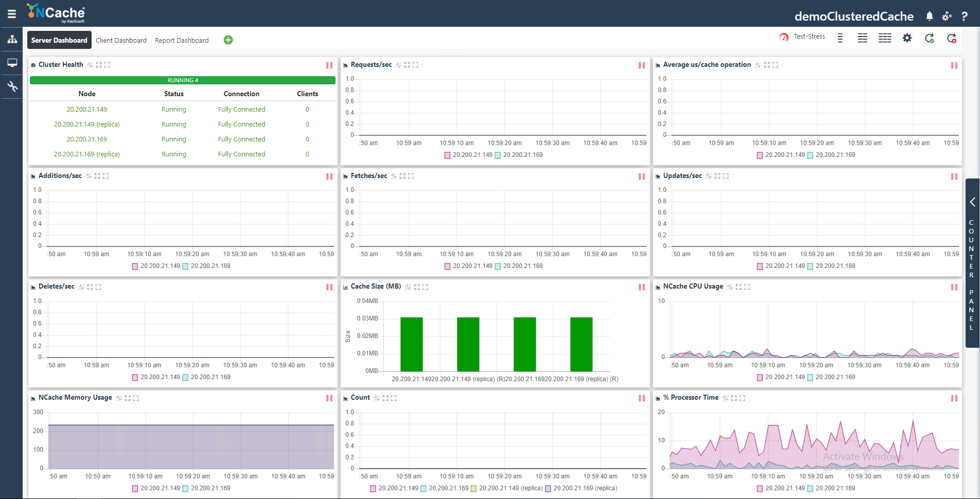Open the hamburger navigation menu
980x499 pixels.
(11, 14)
